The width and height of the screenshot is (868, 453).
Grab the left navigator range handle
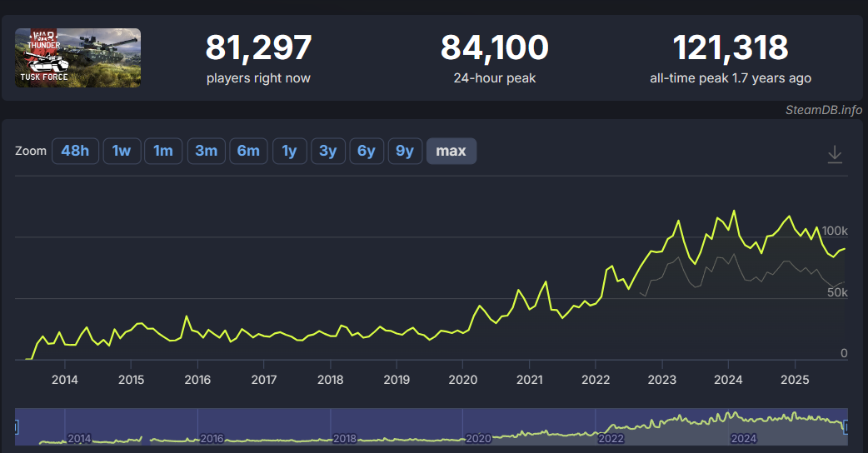coord(16,426)
